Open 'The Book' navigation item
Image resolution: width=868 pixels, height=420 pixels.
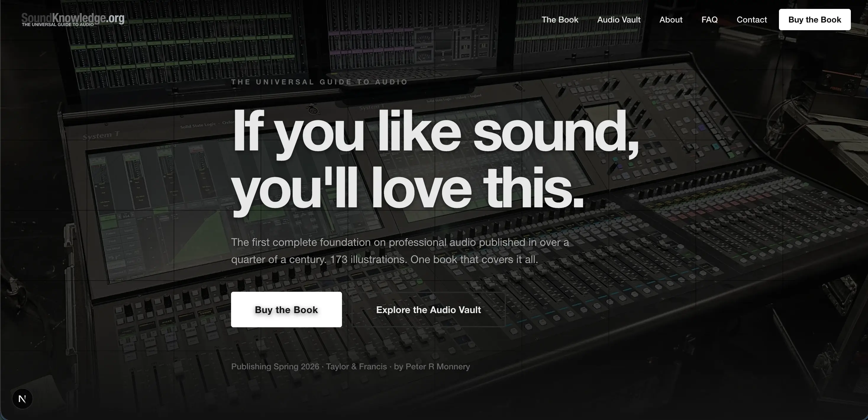[x=560, y=20]
